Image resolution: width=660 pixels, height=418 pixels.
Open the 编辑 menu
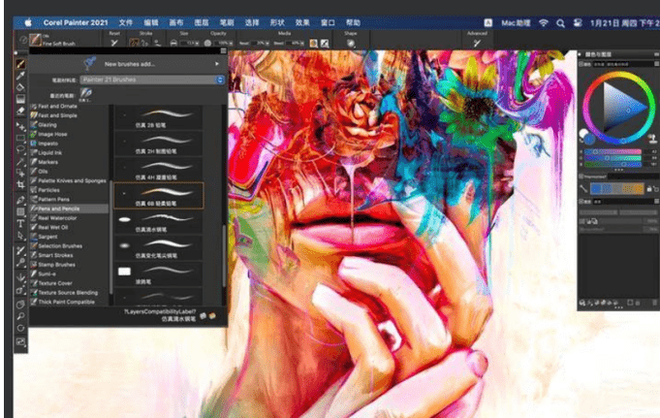(x=151, y=23)
